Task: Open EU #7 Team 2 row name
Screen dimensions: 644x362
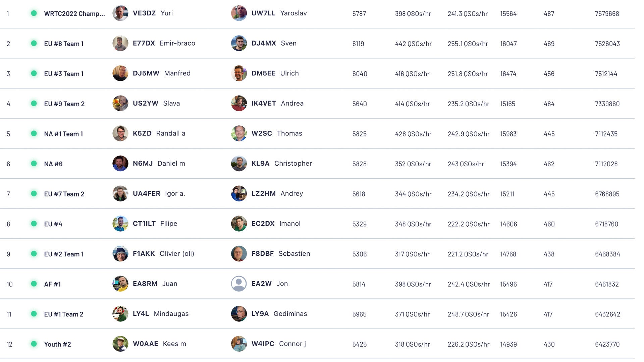Action: point(64,194)
